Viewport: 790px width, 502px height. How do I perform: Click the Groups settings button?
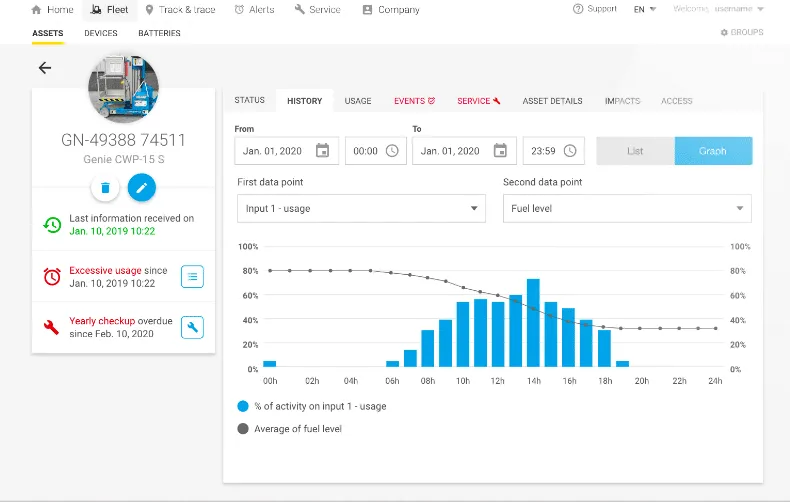click(x=742, y=33)
